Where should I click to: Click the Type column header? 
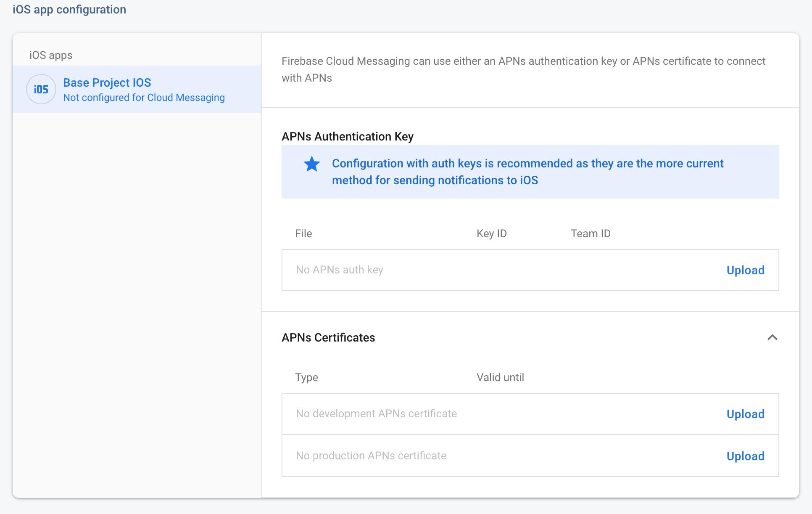[x=306, y=377]
